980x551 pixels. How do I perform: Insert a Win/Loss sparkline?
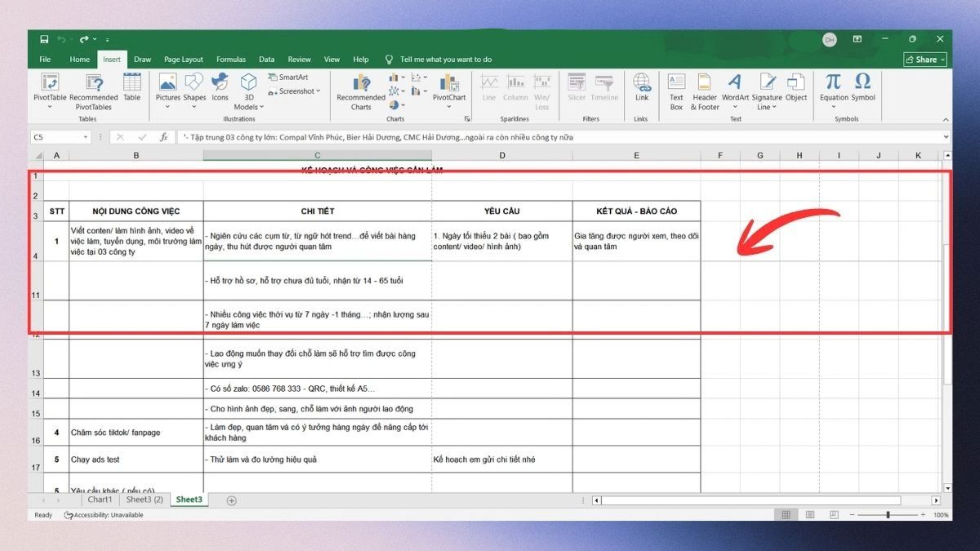coord(542,91)
